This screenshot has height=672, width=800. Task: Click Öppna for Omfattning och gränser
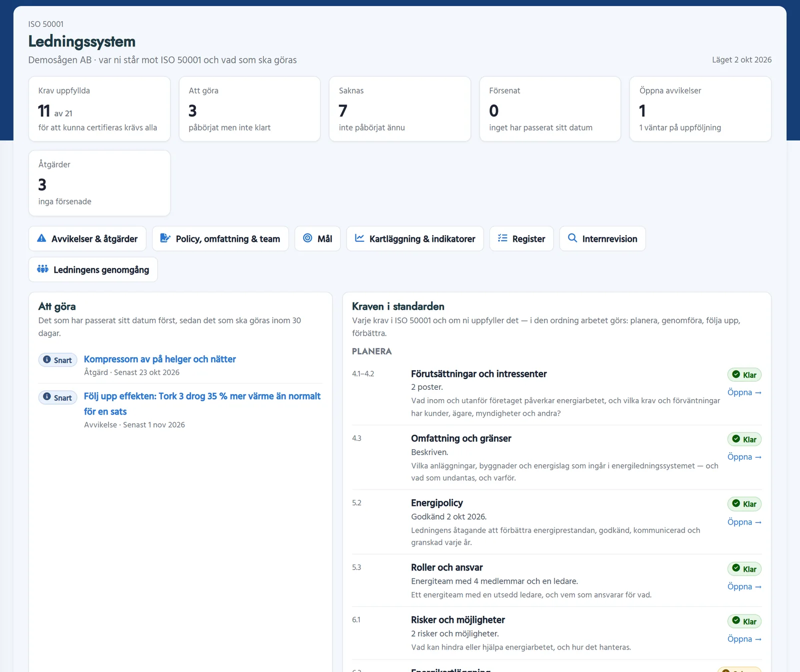[x=744, y=457]
